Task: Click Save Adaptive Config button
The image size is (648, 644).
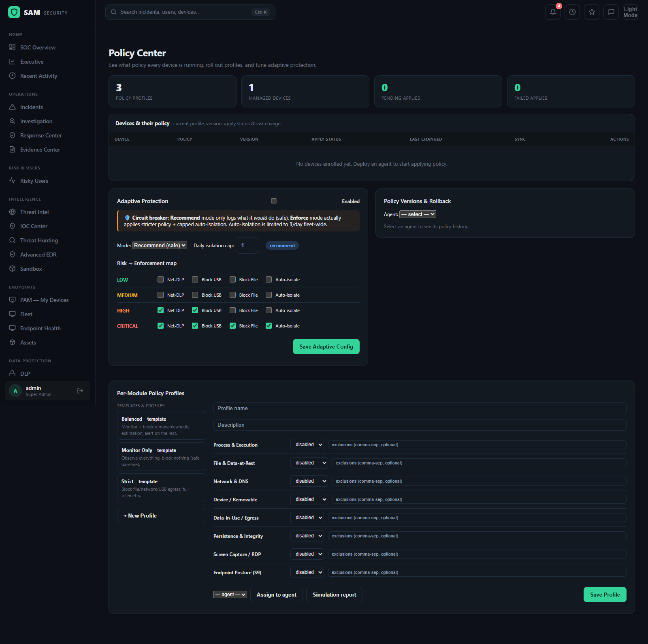Action: tap(326, 347)
